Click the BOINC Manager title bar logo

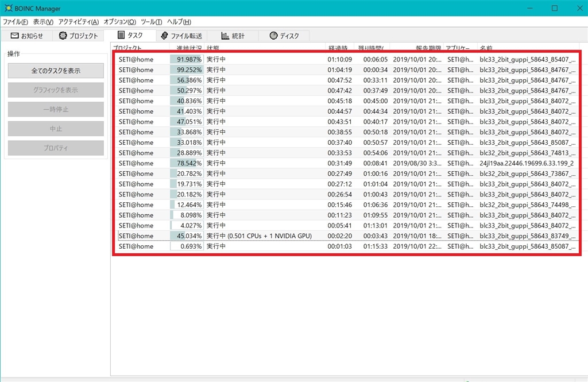[x=8, y=8]
